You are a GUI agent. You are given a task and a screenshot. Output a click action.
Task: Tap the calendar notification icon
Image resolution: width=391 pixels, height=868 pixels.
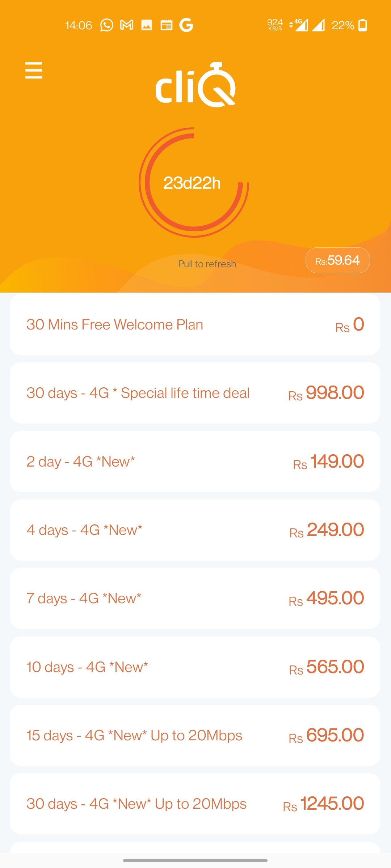167,25
